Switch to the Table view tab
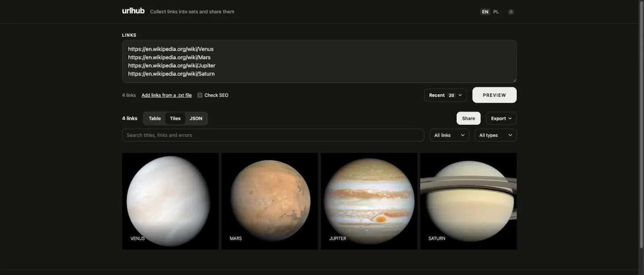This screenshot has height=275, width=644. pyautogui.click(x=155, y=119)
